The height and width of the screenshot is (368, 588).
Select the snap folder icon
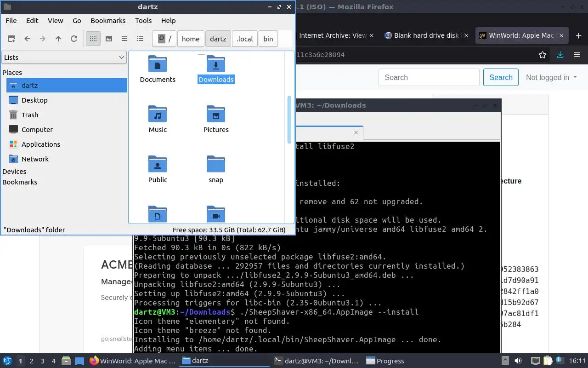216,164
